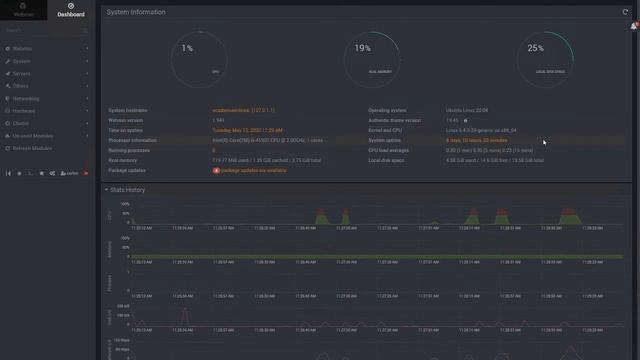Click the 25% local disk space gauge
The image size is (640, 360).
[x=545, y=59]
